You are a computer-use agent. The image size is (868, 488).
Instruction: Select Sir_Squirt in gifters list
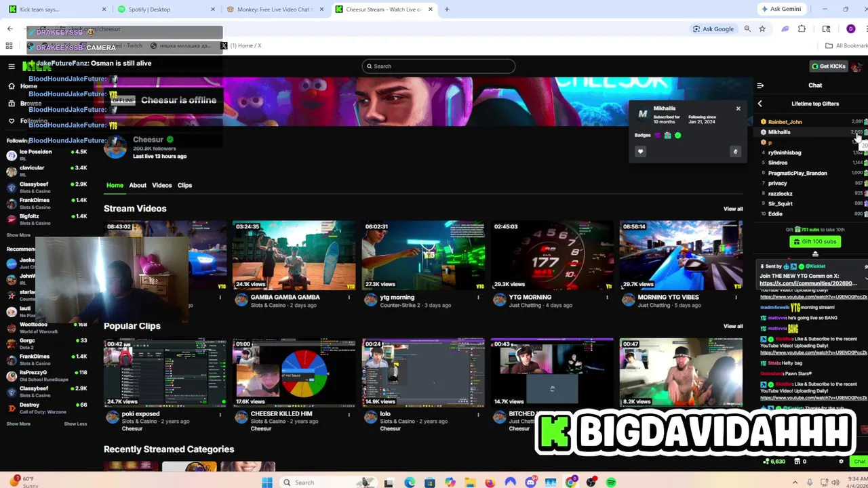780,203
